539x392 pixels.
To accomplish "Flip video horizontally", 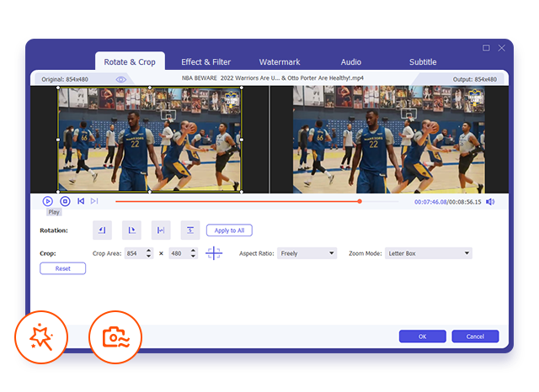I will click(161, 230).
